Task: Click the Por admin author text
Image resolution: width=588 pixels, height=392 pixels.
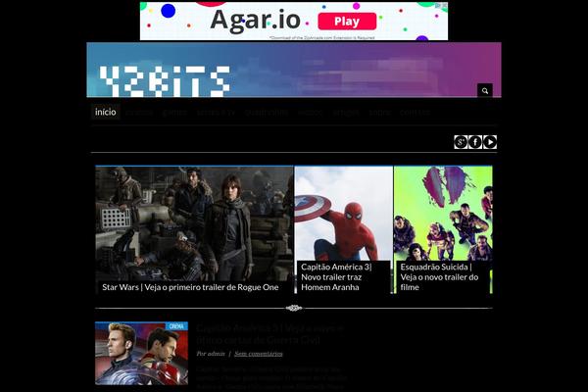Action: (211, 354)
